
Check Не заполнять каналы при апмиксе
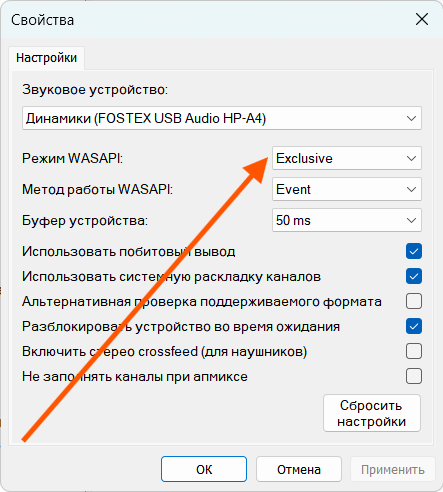414,376
